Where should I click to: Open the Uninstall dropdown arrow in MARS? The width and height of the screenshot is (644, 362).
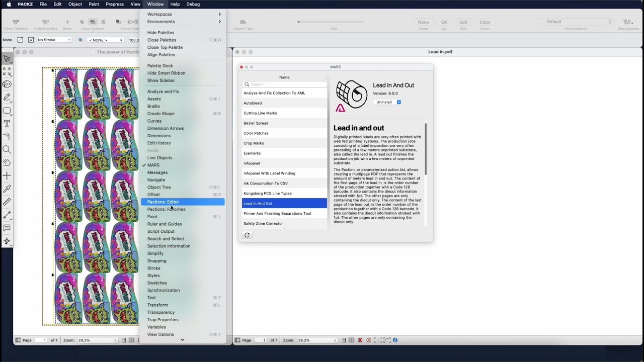pyautogui.click(x=399, y=102)
